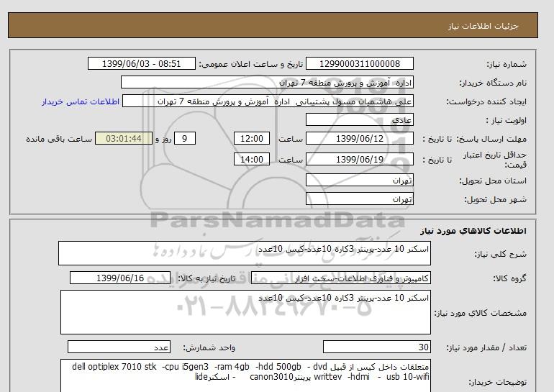Select the مشخصات کالای مورد نیاز text area

[x=245, y=312]
